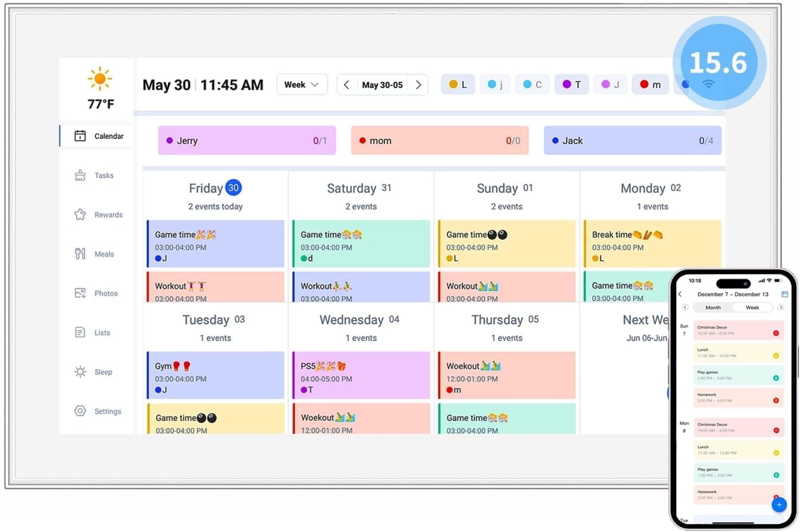Open Sleep mode icon in sidebar
Image resolution: width=800 pixels, height=532 pixels.
pyautogui.click(x=80, y=372)
